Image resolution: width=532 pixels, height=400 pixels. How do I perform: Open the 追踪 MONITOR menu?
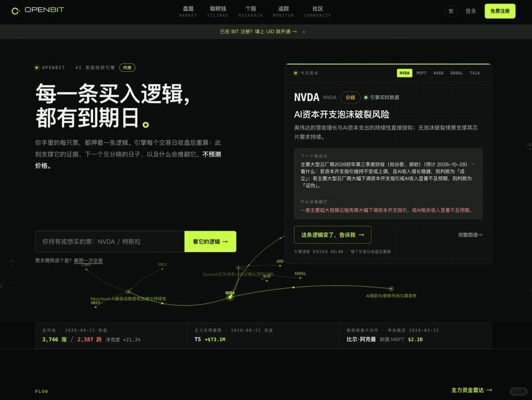pos(283,11)
